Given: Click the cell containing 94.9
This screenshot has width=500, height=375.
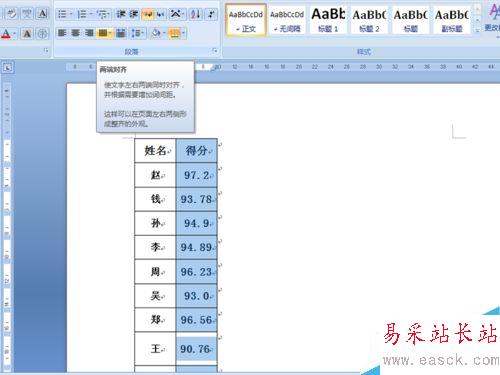Looking at the screenshot, I should 197,223.
